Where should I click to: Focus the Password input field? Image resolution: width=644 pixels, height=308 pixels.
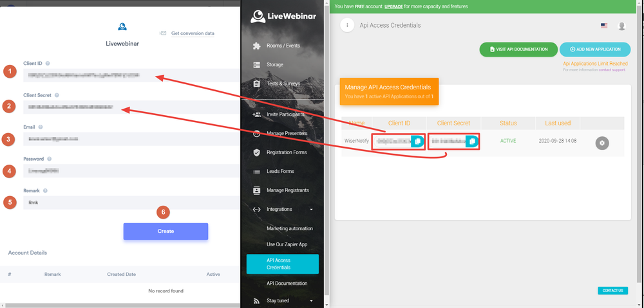[x=131, y=171]
